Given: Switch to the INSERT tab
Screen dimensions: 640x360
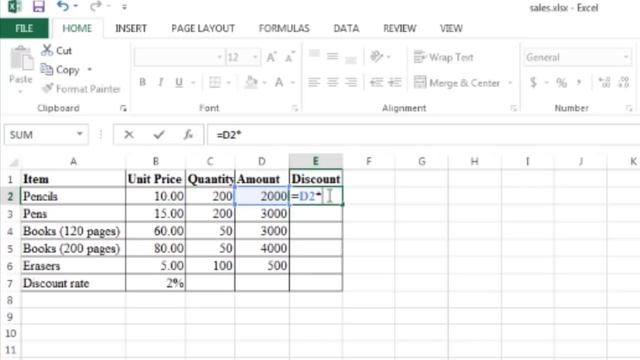Looking at the screenshot, I should (131, 28).
